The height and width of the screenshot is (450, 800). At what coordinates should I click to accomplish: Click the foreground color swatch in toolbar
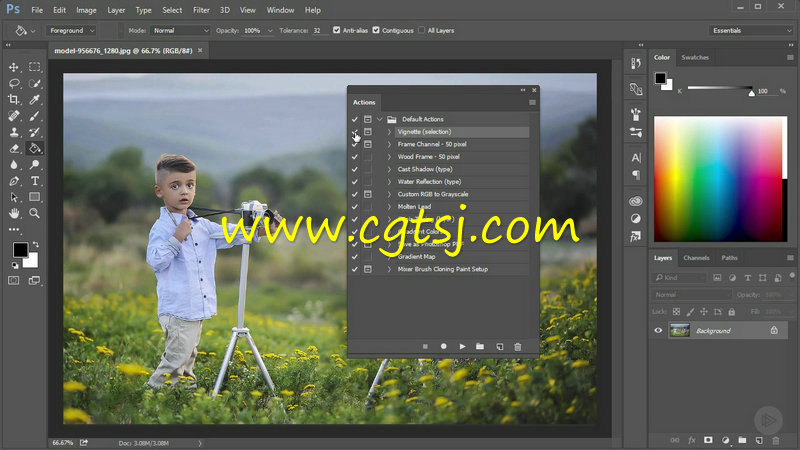pos(20,249)
